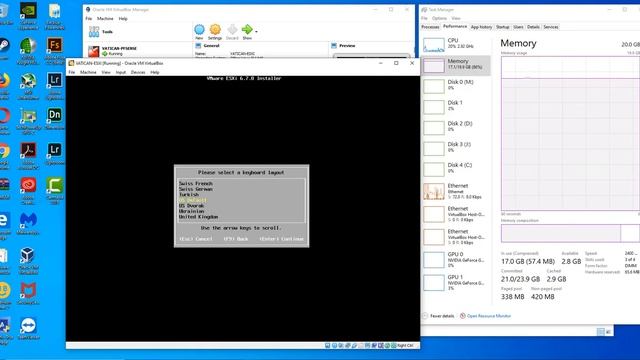Open Adobe Fuse (Fs) desktop shortcut
640x360 pixels.
click(55, 51)
